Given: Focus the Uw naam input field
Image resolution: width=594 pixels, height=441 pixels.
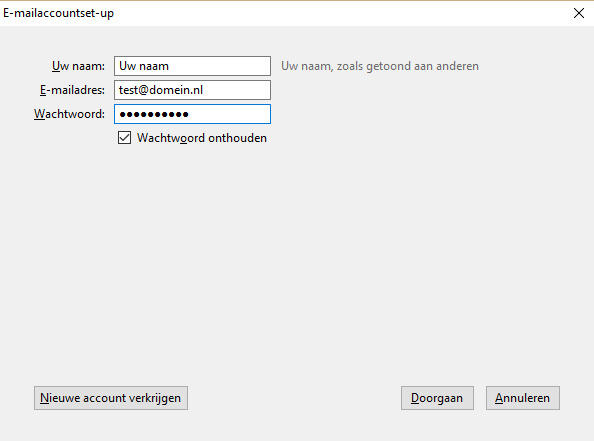Looking at the screenshot, I should [192, 66].
